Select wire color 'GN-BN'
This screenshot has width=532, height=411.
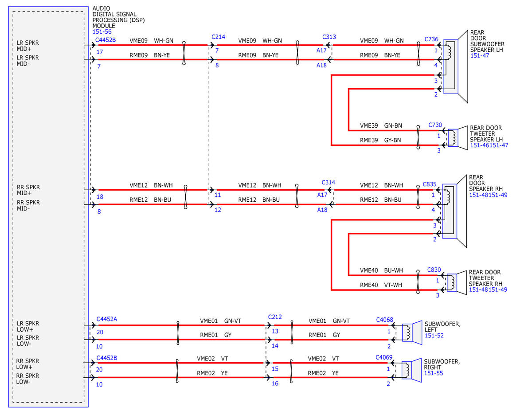(x=393, y=126)
